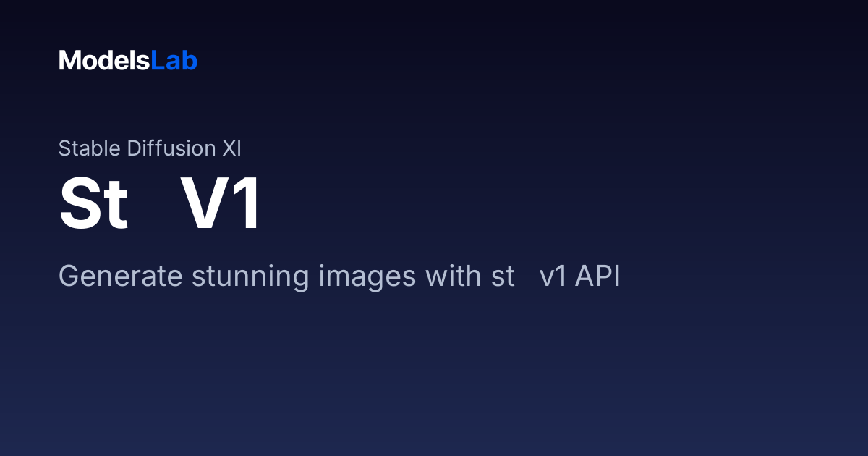Click the word "API" in the tagline
Image resolution: width=868 pixels, height=456 pixels.
pyautogui.click(x=597, y=276)
